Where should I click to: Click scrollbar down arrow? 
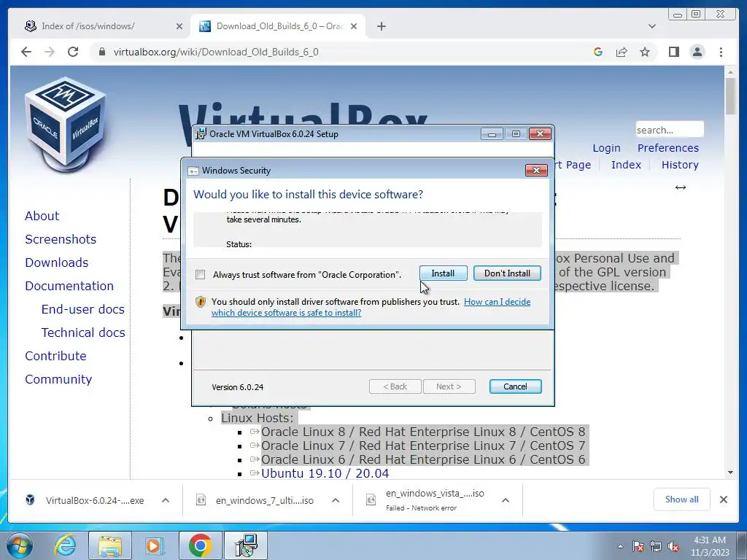(730, 472)
